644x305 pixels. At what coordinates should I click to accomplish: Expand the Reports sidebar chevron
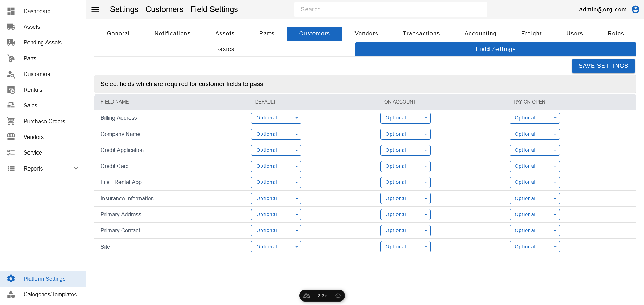coord(76,168)
